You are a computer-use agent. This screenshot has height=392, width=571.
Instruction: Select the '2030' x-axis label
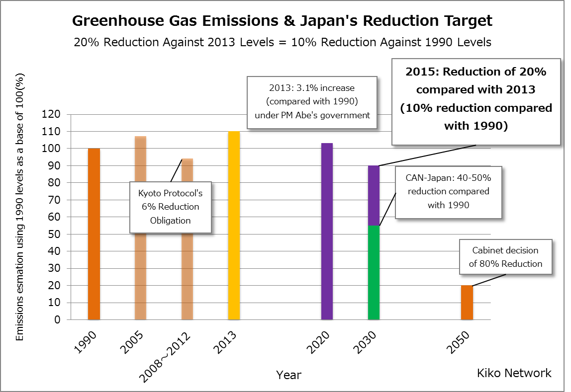pos(365,342)
